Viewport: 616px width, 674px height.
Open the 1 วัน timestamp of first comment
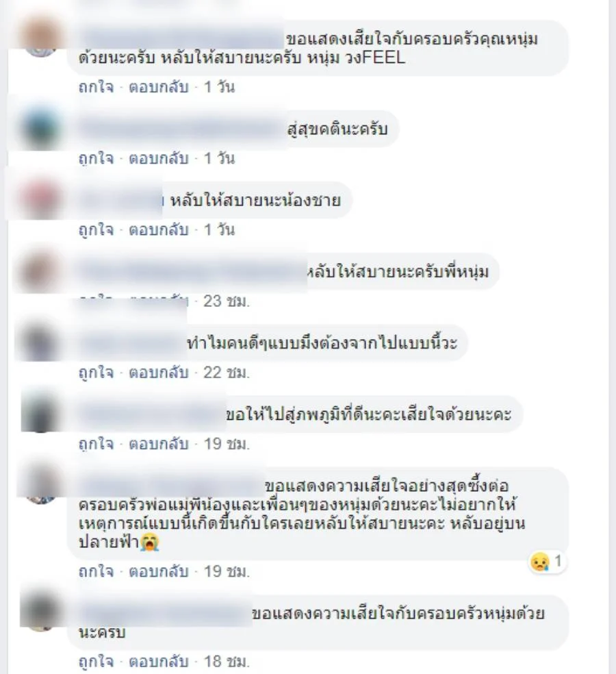pyautogui.click(x=219, y=87)
